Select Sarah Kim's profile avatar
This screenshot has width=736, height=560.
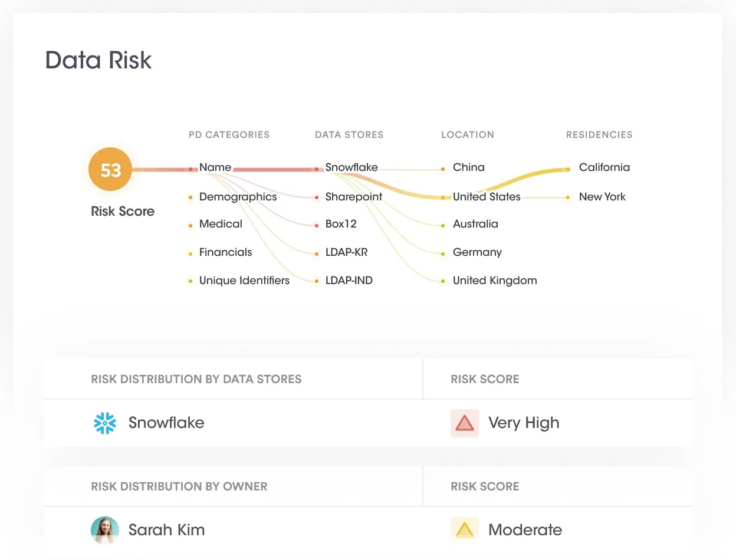[x=105, y=530]
